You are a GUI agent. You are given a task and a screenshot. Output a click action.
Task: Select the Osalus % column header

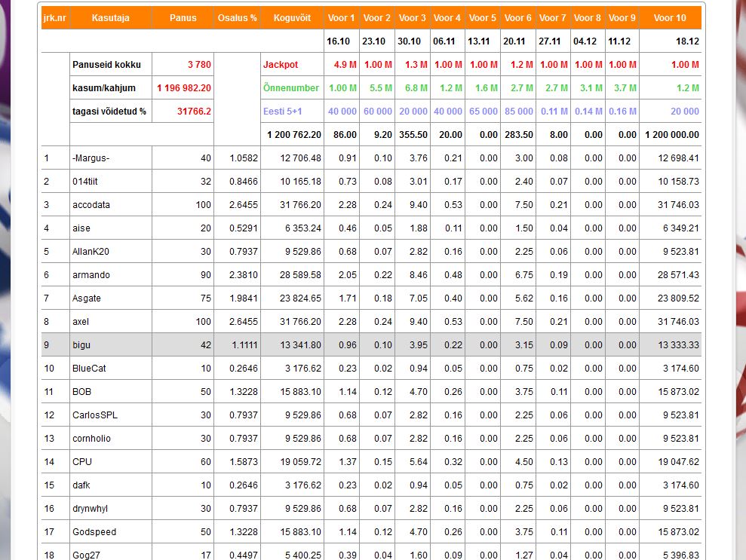click(237, 17)
